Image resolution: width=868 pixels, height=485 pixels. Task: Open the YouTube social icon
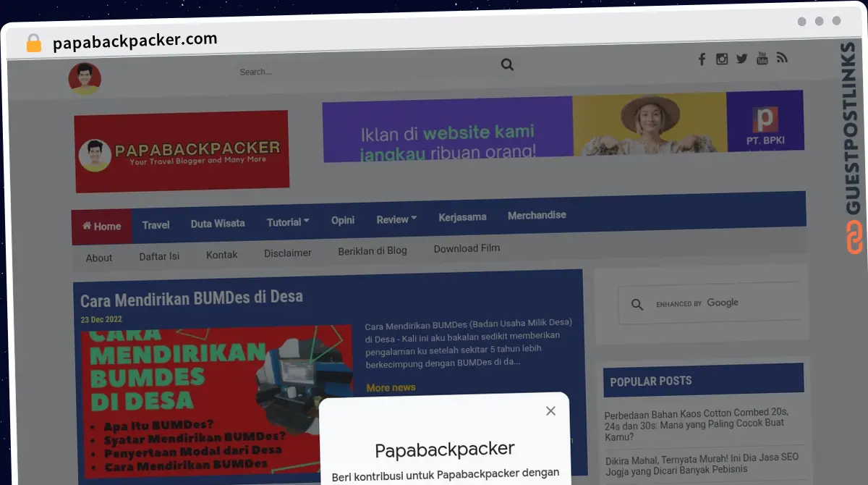(x=762, y=59)
